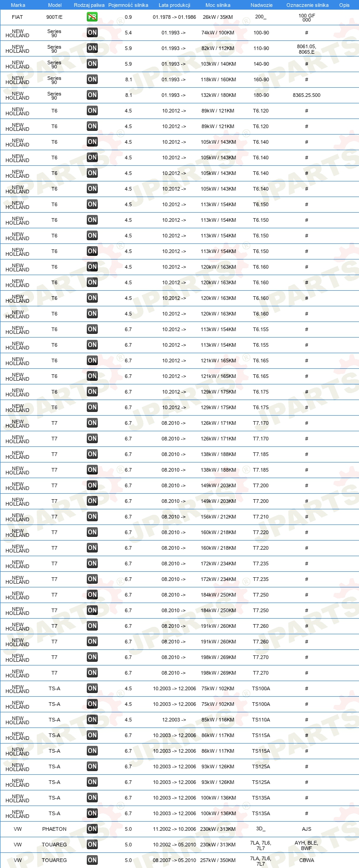Select the 900T/E model cell
The width and height of the screenshot is (359, 868).
pos(55,17)
